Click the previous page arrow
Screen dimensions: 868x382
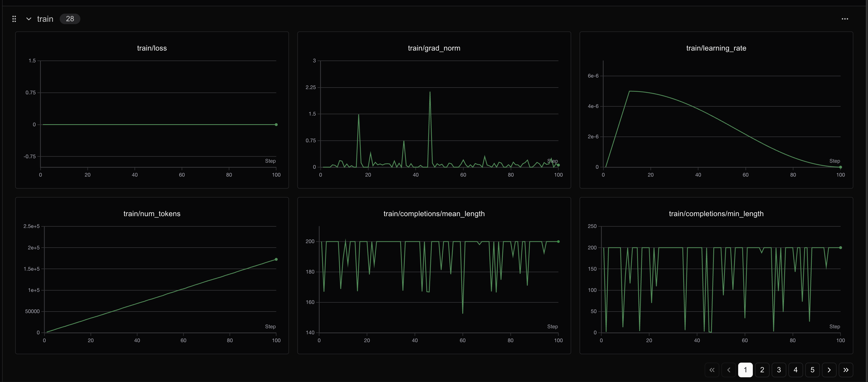point(728,370)
